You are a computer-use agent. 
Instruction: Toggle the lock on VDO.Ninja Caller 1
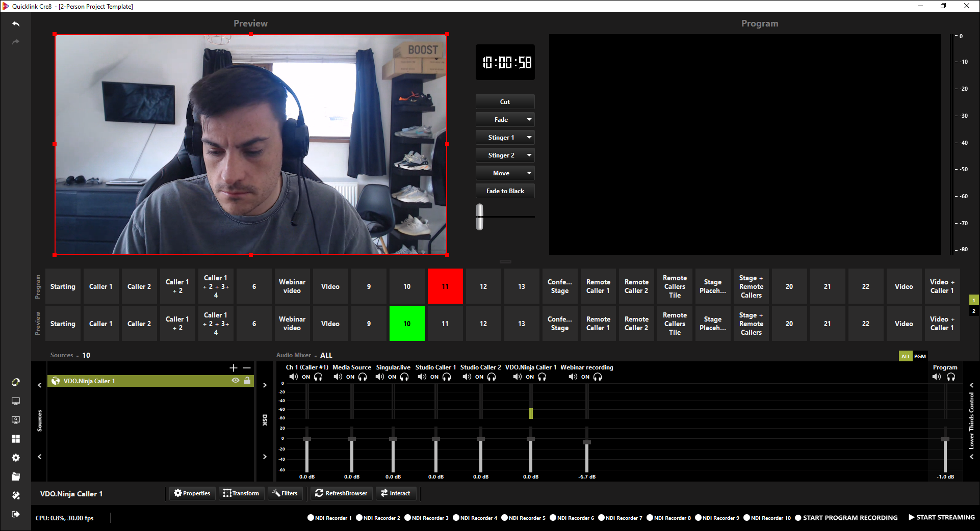247,381
